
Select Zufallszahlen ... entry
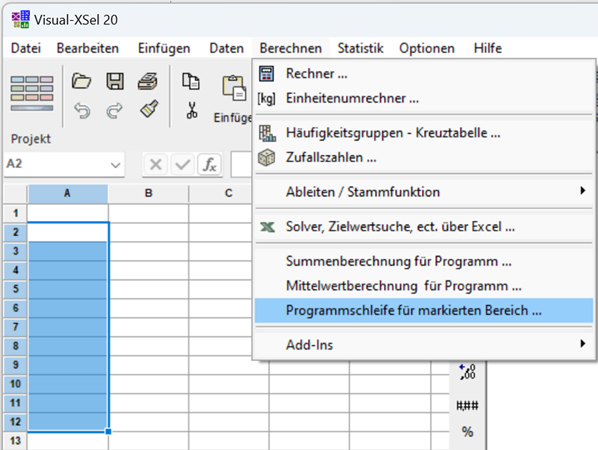click(x=424, y=157)
